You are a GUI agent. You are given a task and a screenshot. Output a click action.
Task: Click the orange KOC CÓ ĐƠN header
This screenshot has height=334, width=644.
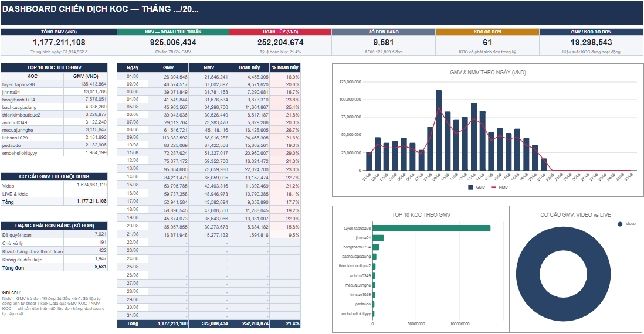[x=487, y=32]
